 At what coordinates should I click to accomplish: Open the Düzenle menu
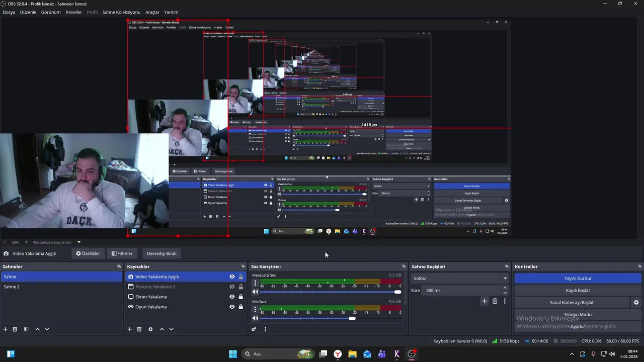[x=28, y=12]
